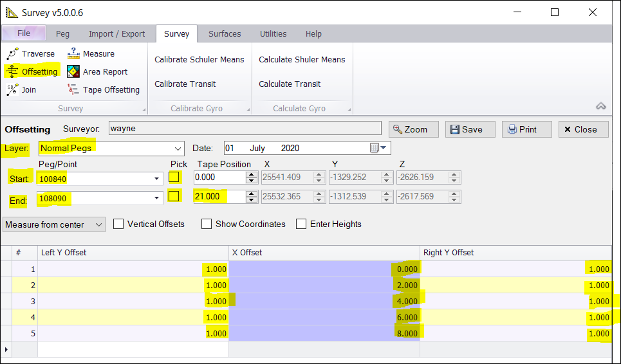Collapse the ribbon with the chevron arrow

coord(600,106)
